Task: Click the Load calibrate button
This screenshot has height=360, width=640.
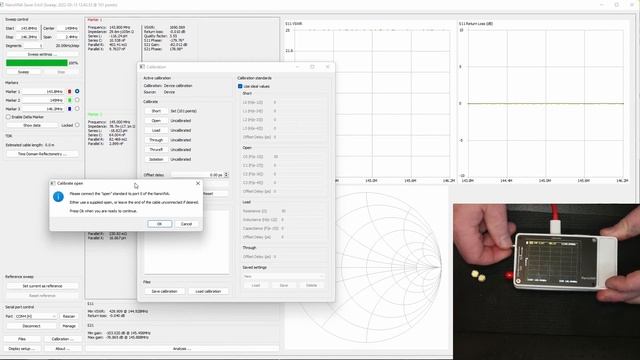Action: [156, 130]
